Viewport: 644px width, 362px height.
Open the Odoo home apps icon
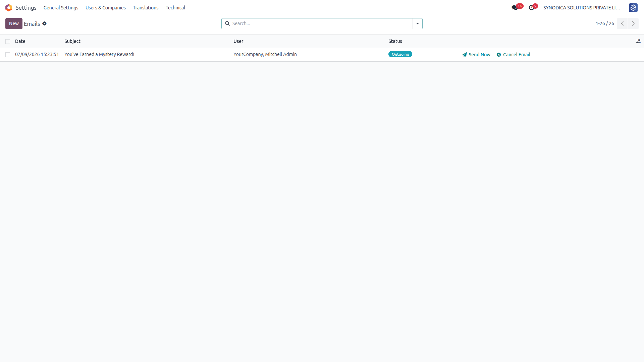(9, 7)
